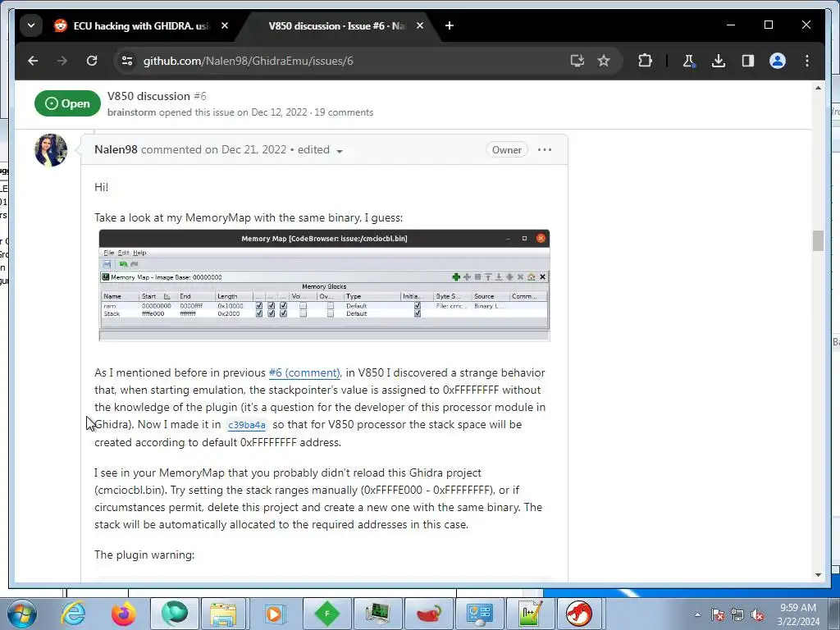Close the V850 discussion tab
This screenshot has height=630, width=840.
420,25
